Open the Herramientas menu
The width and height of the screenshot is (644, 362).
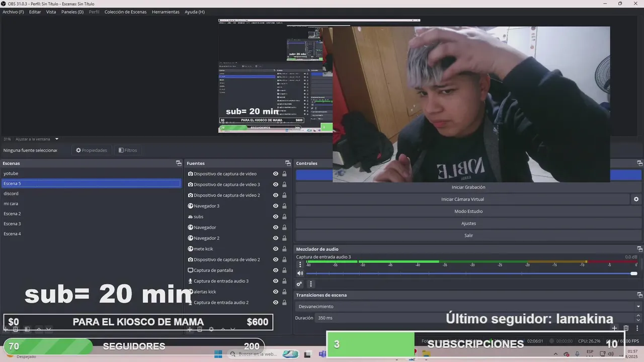click(x=166, y=12)
